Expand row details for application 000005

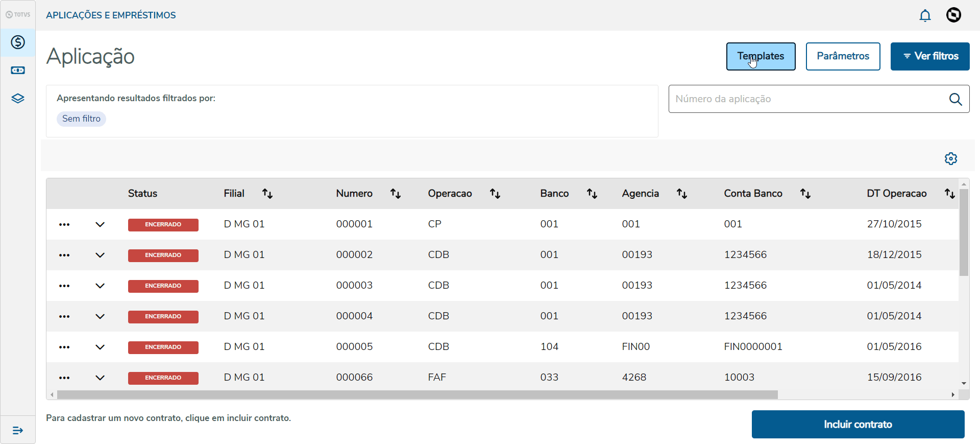click(x=100, y=347)
